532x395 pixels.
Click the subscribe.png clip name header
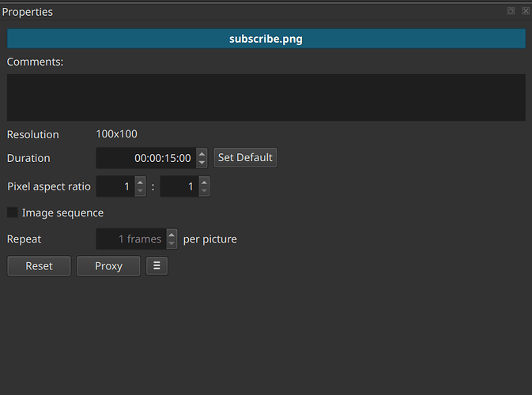pyautogui.click(x=266, y=38)
